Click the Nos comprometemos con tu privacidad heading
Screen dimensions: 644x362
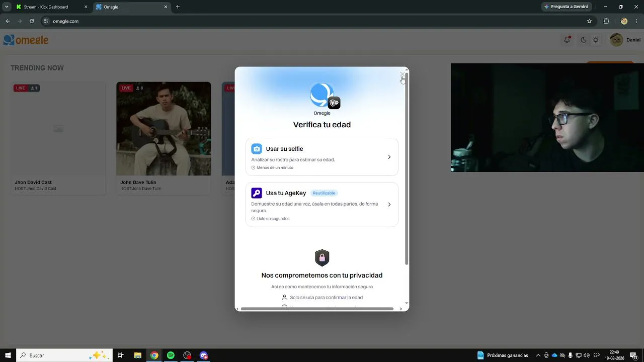click(322, 276)
